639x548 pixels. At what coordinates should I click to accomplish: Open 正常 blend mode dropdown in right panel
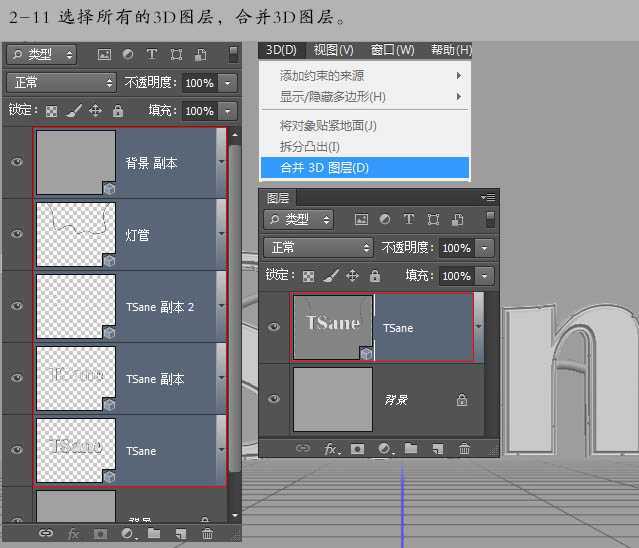pos(319,248)
